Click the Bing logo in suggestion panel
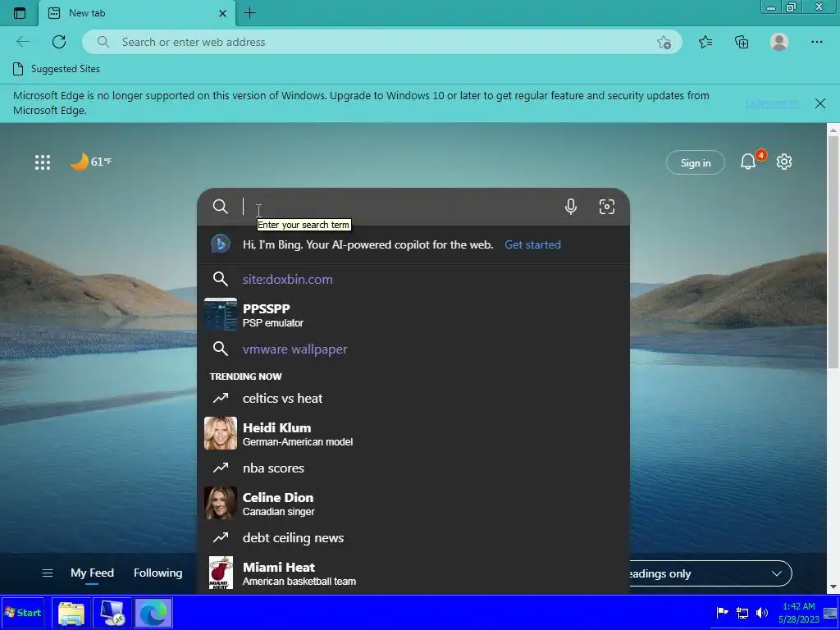Image resolution: width=840 pixels, height=630 pixels. [220, 244]
